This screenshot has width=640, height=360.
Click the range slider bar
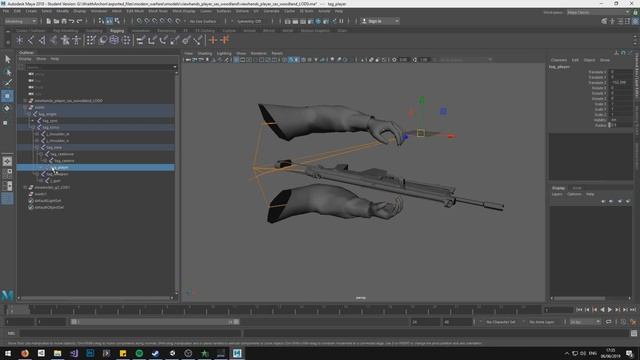pyautogui.click(x=155, y=322)
